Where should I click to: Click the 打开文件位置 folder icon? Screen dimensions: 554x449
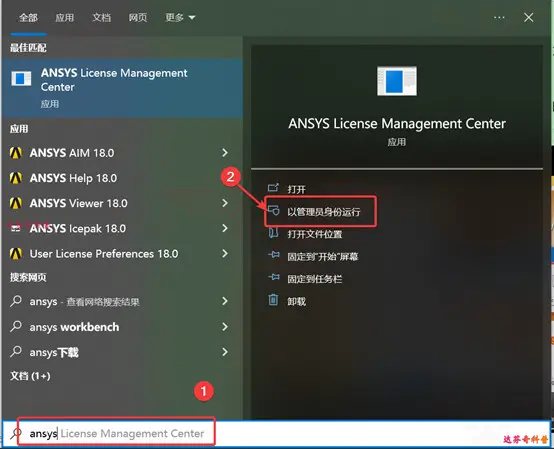(273, 233)
